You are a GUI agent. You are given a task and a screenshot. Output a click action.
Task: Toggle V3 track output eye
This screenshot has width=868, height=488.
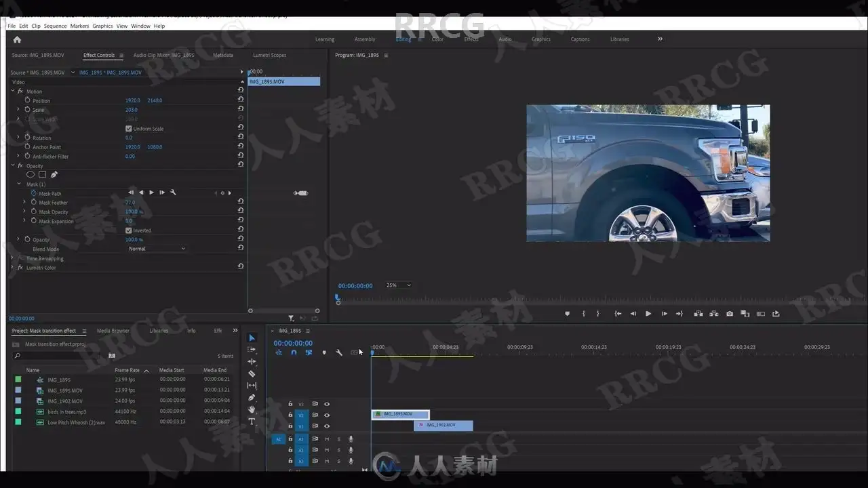[x=327, y=404]
